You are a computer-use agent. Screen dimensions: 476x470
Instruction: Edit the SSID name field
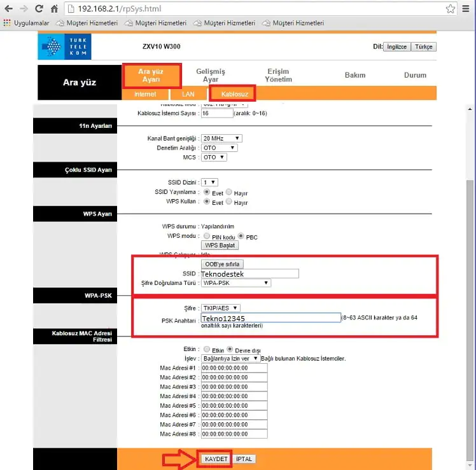[250, 273]
